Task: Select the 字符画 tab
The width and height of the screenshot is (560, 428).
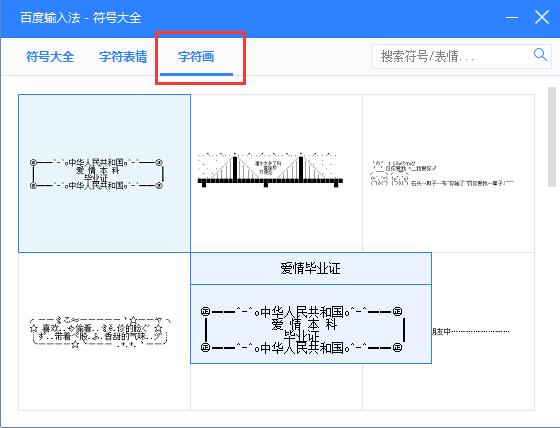Action: [196, 56]
